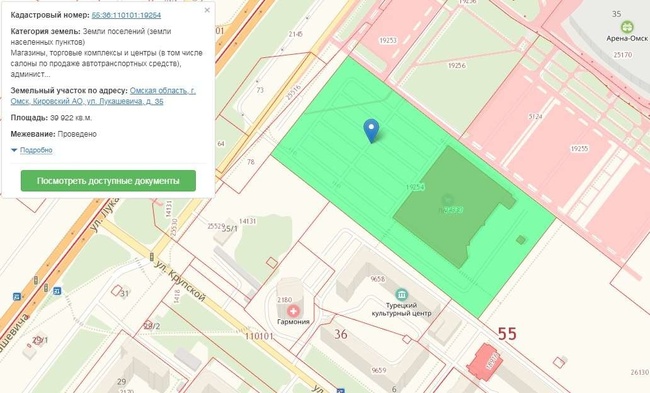650x393 pixels.
Task: Click parcel number 2145 label
Action: (x=296, y=34)
